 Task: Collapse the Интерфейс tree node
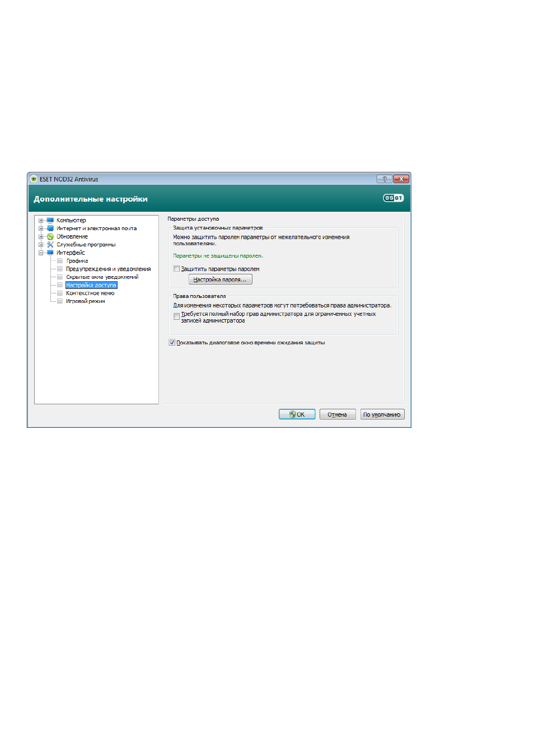coord(41,253)
